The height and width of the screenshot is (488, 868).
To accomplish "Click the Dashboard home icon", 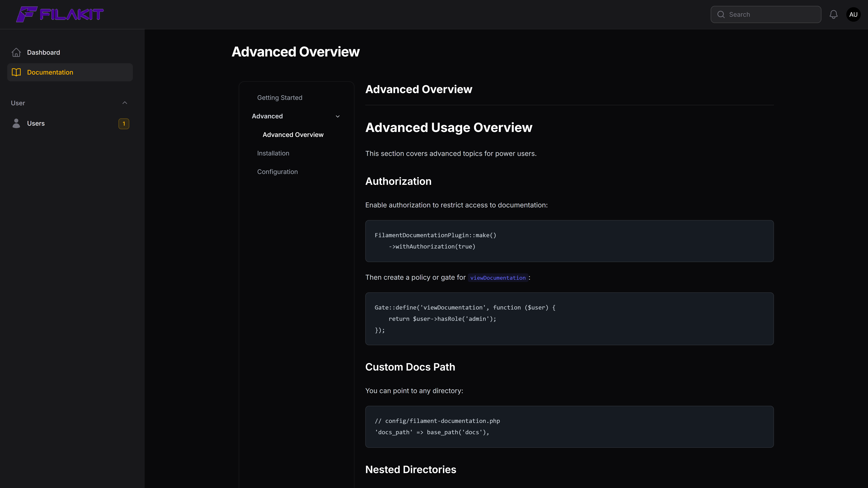I will pos(16,53).
